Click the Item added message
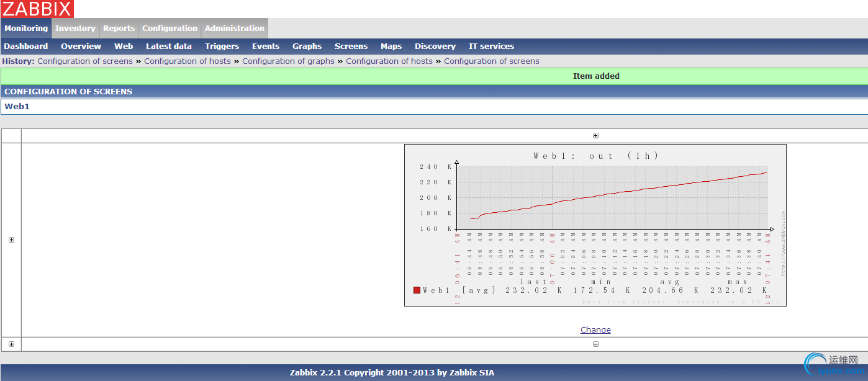Viewport: 868px width, 381px height. pos(596,76)
